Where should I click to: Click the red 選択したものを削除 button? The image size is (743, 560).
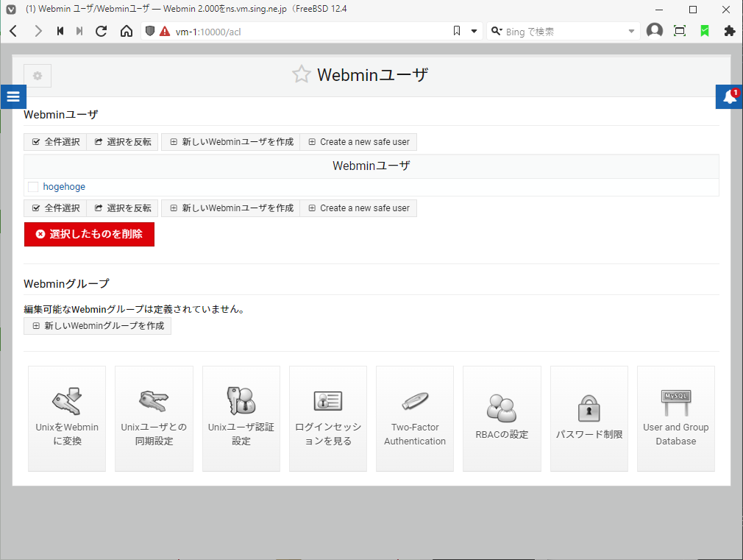pos(89,234)
